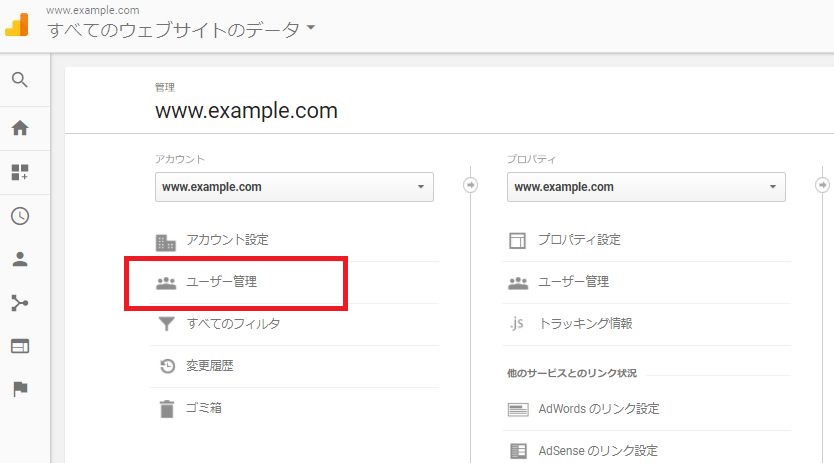Image resolution: width=834 pixels, height=463 pixels.
Task: Open the search icon in sidebar
Action: 20,80
